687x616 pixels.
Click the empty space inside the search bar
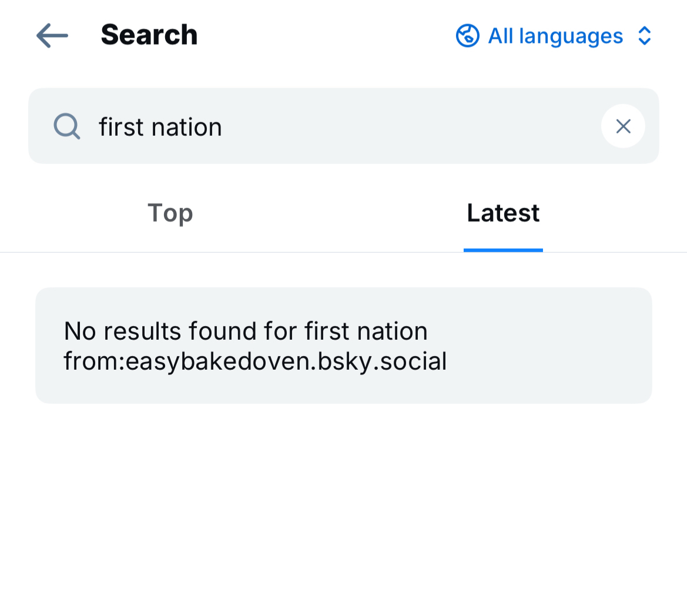pos(411,126)
